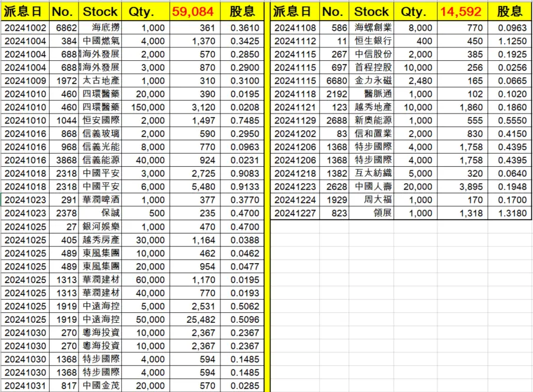Select the stock number cell 2378
The width and height of the screenshot is (533, 392).
(64, 213)
